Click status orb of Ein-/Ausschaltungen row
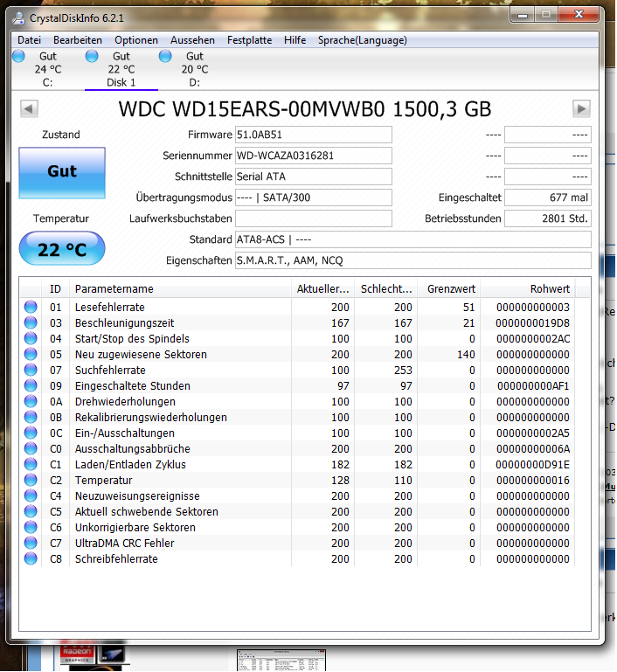The height and width of the screenshot is (672, 617). 31,433
